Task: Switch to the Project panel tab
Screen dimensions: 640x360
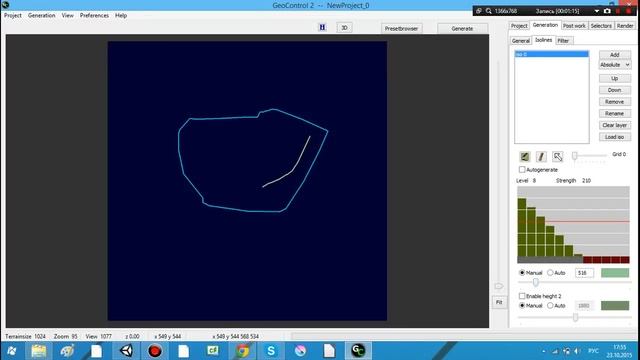Action: coord(519,26)
